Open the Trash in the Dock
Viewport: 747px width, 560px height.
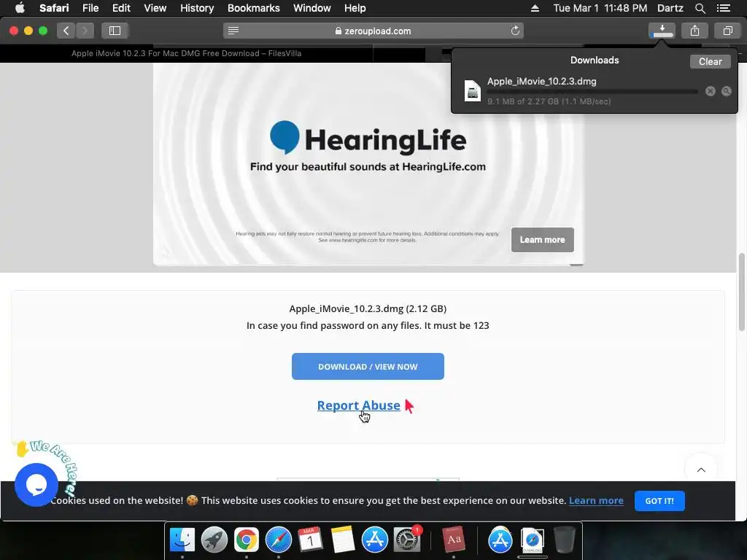point(564,540)
